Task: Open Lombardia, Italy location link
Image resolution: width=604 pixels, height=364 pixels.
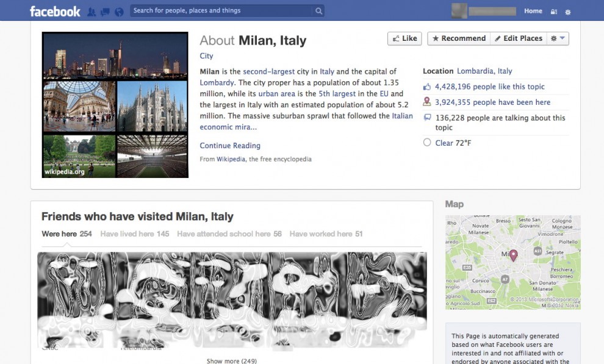Action: pyautogui.click(x=484, y=71)
